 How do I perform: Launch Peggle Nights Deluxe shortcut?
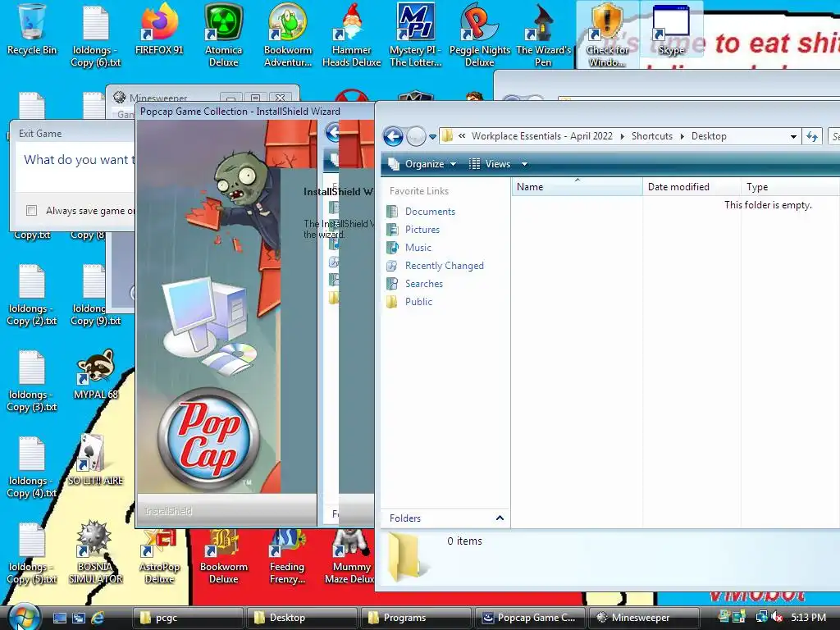[x=479, y=35]
